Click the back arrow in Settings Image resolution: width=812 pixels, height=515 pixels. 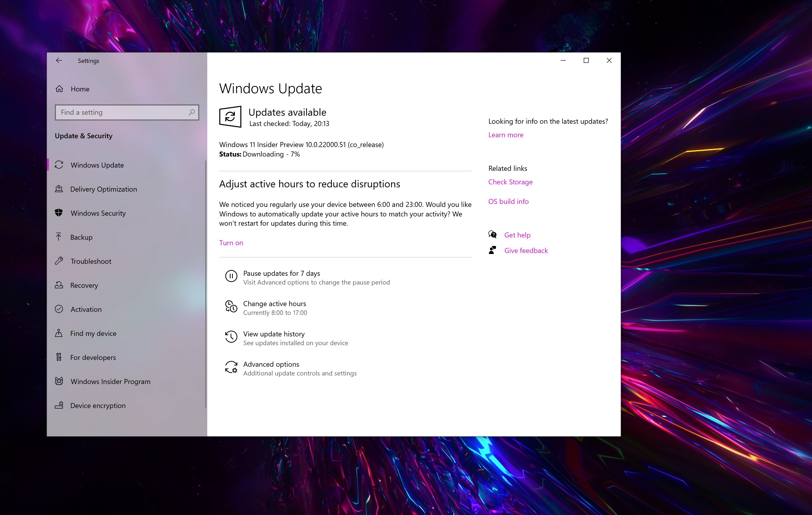pyautogui.click(x=59, y=61)
